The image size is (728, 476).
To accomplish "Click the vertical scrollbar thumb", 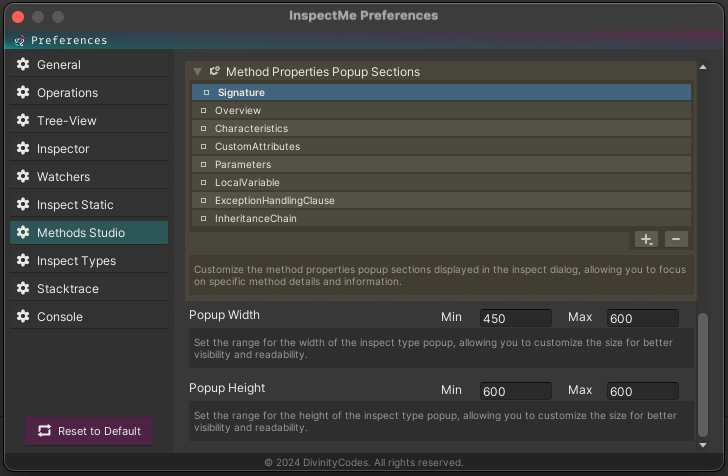I will [703, 375].
